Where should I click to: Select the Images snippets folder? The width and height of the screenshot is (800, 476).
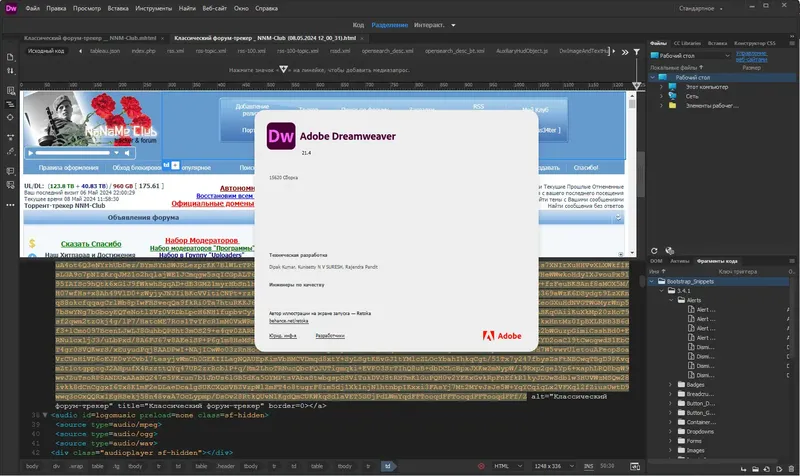coord(694,450)
